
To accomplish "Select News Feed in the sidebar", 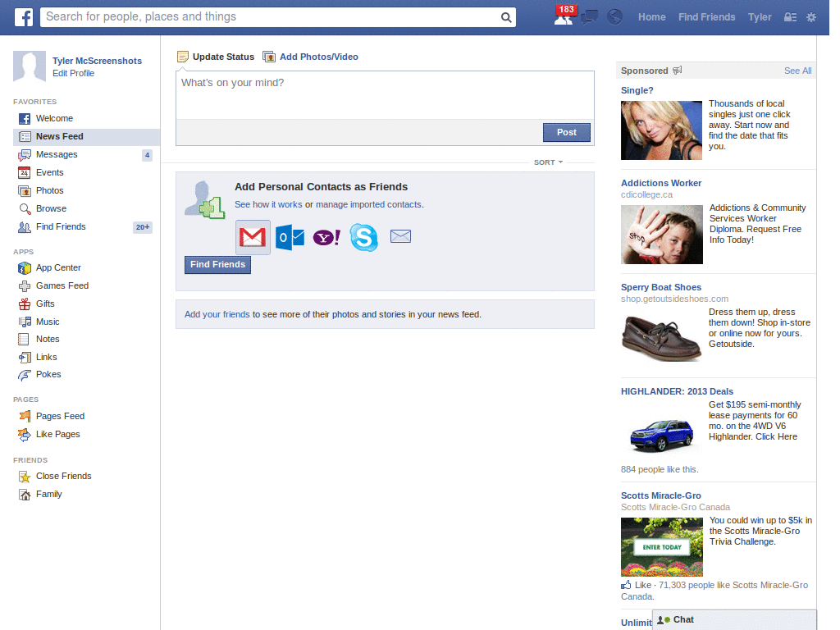I will click(x=86, y=137).
